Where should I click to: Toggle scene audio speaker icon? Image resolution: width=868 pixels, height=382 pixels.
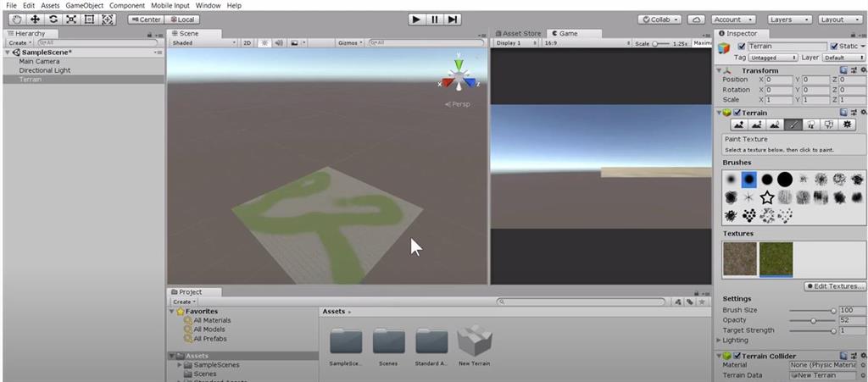pos(279,42)
